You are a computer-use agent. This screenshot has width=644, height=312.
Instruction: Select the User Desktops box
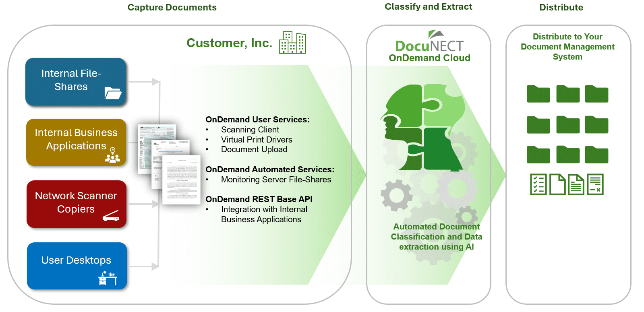point(77,266)
